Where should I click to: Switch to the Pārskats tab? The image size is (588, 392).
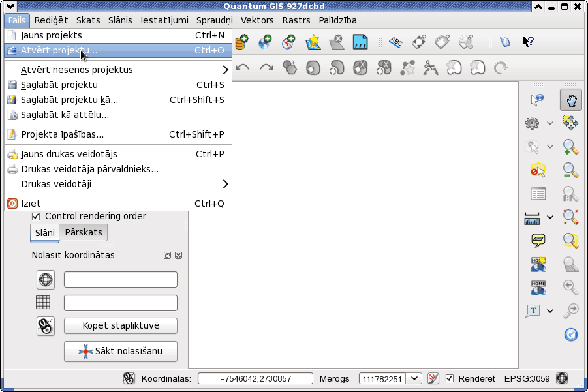tap(84, 232)
